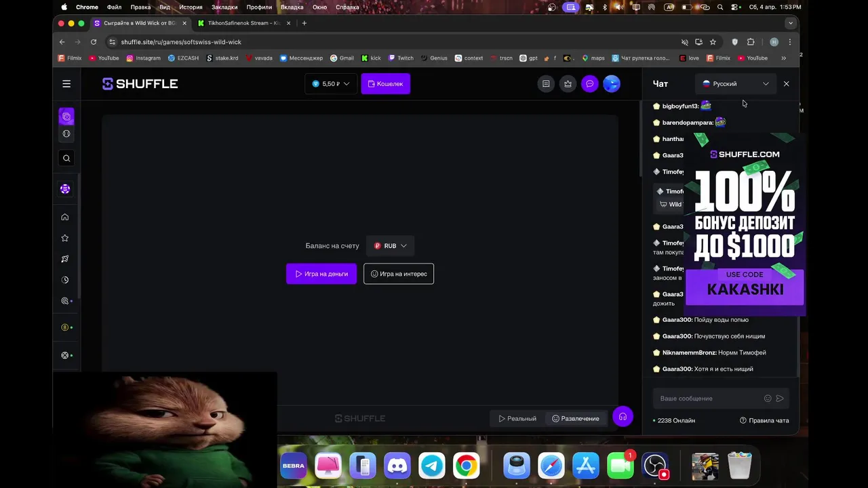Toggle the chat bubble icon in header
868x488 pixels.
click(x=590, y=84)
